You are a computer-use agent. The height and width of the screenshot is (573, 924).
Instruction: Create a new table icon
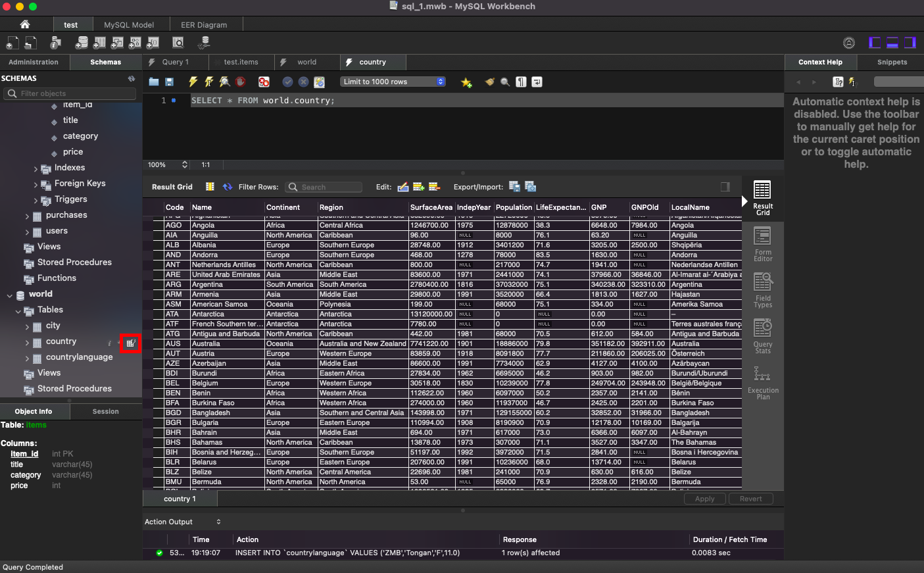pyautogui.click(x=99, y=43)
